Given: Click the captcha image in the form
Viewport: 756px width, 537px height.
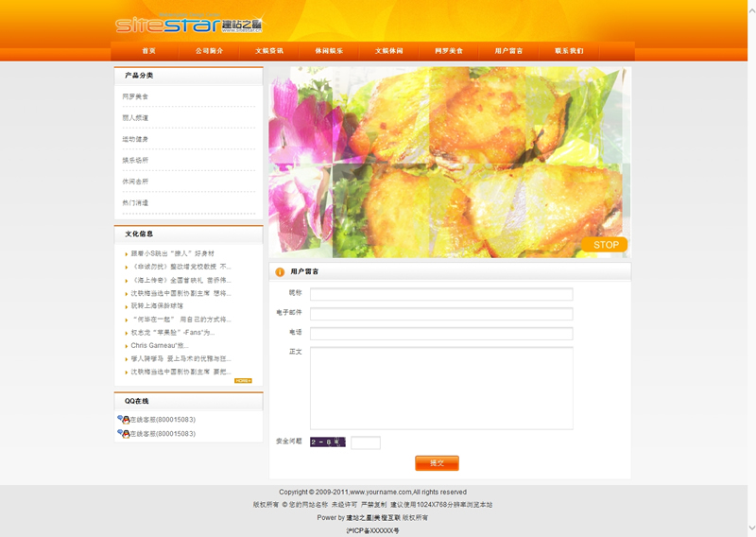Looking at the screenshot, I should click(327, 442).
